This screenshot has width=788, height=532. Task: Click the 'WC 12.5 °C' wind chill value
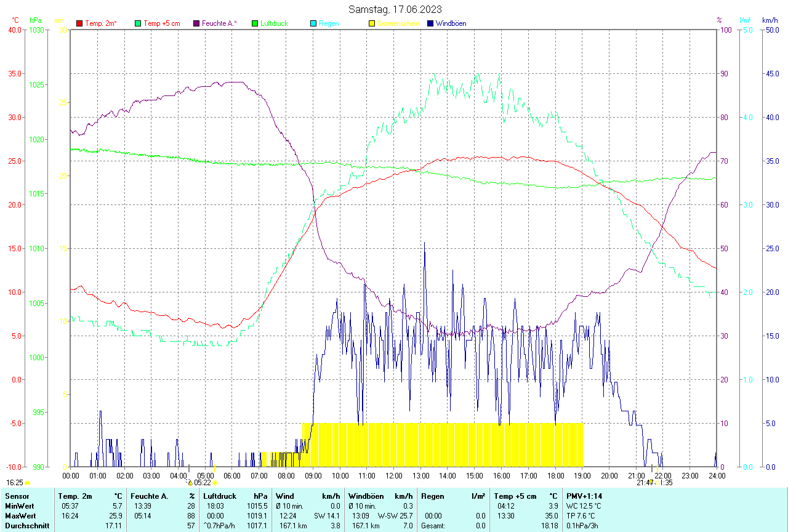tap(584, 506)
